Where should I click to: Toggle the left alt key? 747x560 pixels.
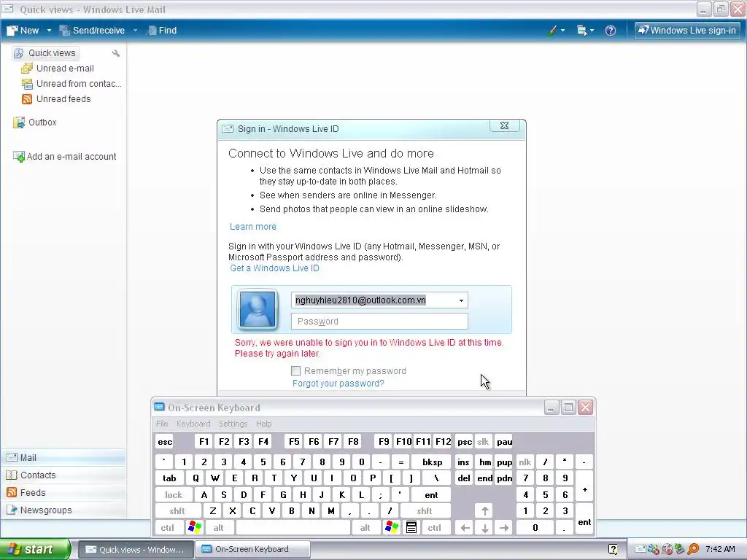click(218, 528)
